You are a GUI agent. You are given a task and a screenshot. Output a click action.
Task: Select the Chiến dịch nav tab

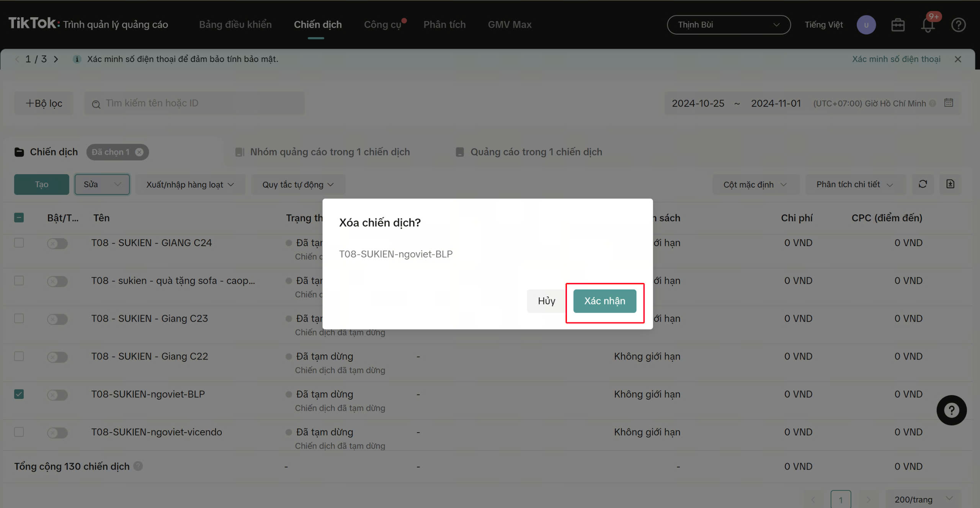click(x=318, y=25)
